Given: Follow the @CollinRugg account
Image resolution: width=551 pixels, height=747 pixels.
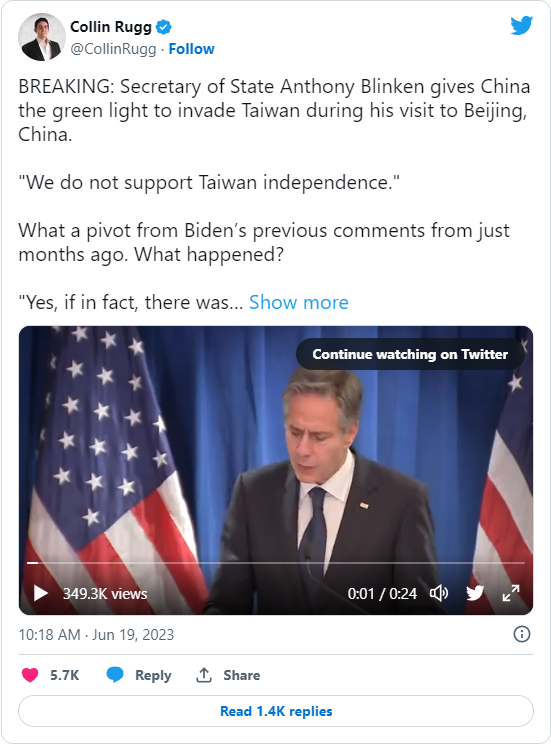Looking at the screenshot, I should (x=191, y=49).
